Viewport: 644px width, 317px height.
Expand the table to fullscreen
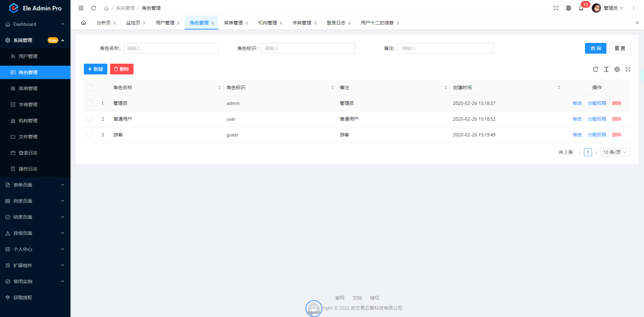[628, 69]
